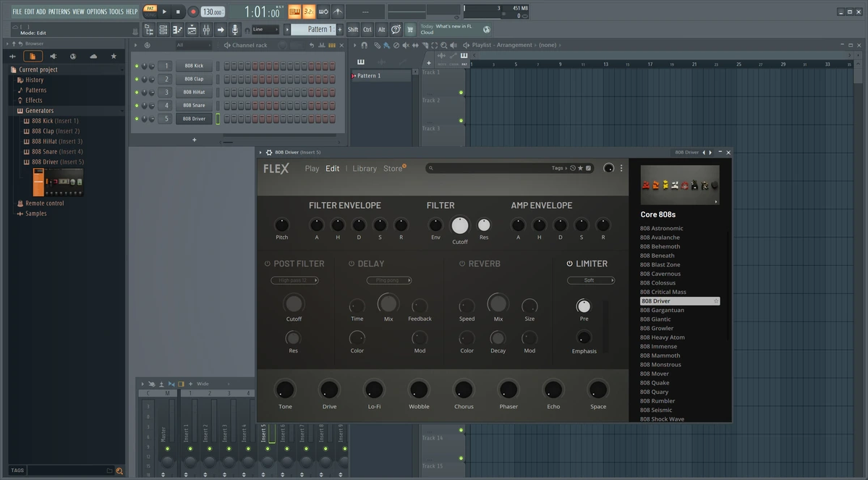Open the Mixer view icon
The width and height of the screenshot is (868, 480).
click(x=206, y=30)
